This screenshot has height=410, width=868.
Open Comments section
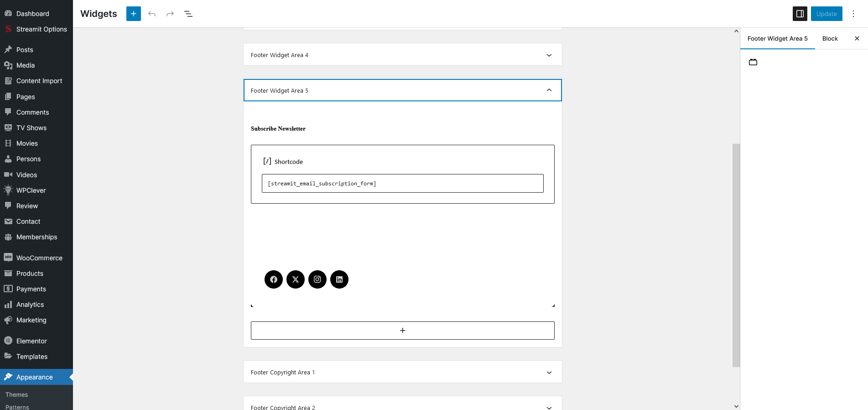click(x=36, y=112)
